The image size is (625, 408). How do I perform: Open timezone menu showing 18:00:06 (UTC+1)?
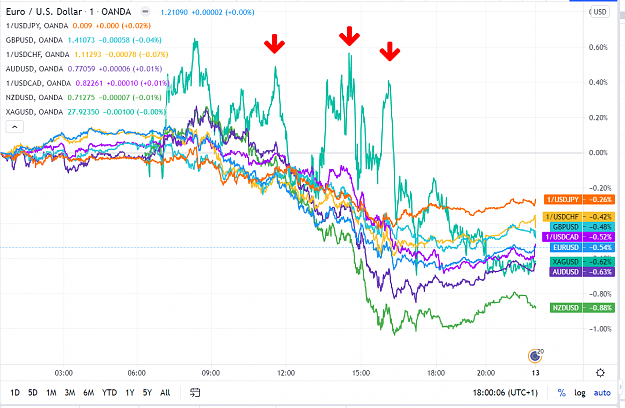pyautogui.click(x=505, y=393)
